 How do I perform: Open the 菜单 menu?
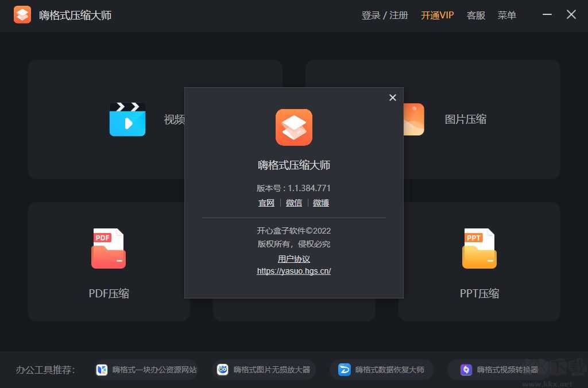tap(507, 15)
